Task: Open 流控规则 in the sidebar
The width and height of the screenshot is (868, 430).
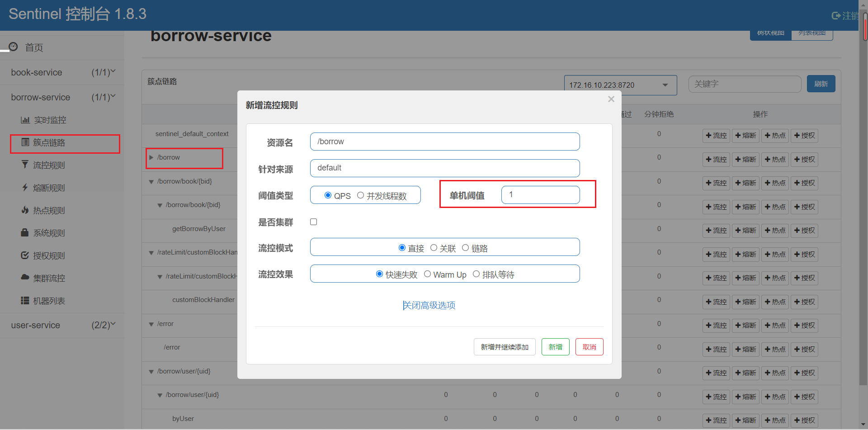Action: [49, 165]
